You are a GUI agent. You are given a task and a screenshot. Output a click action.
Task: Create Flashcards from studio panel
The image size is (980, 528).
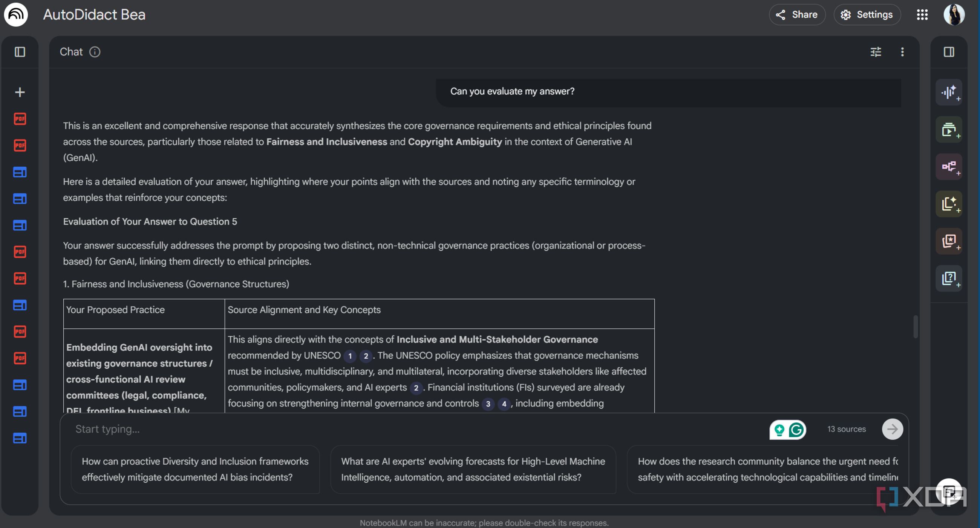coord(949,241)
